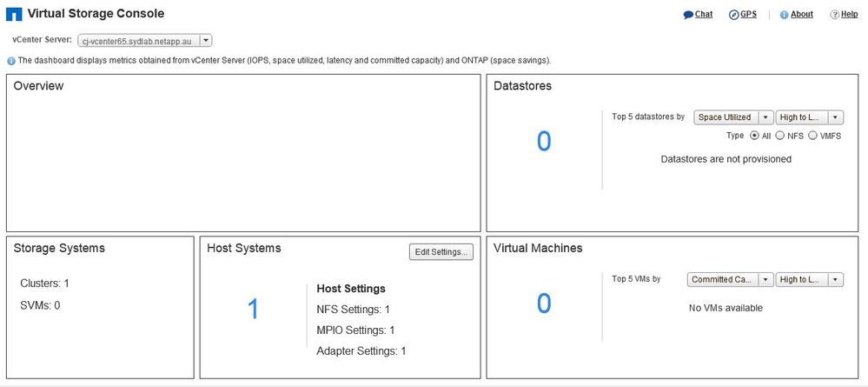Image resolution: width=868 pixels, height=387 pixels.
Task: Click the Edit Settings button
Action: [441, 252]
